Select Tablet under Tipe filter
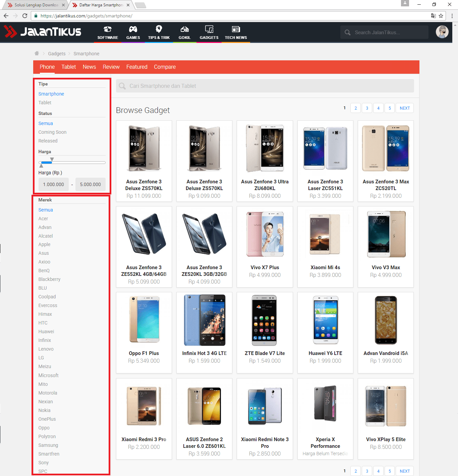The image size is (458, 476). [45, 103]
